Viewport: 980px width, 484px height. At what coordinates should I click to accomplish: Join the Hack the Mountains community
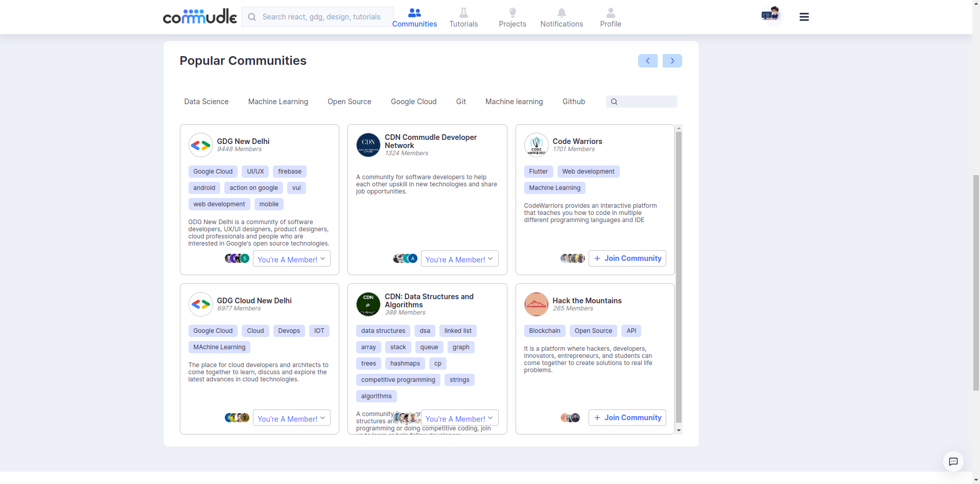627,418
